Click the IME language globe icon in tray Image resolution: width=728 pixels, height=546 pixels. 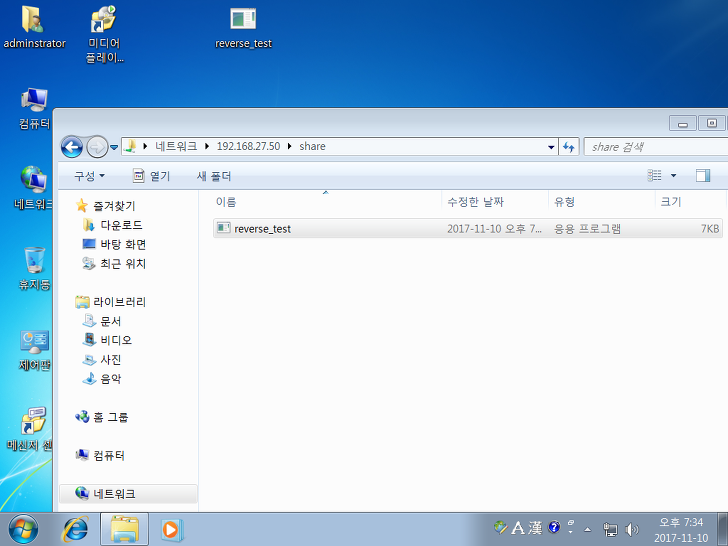pyautogui.click(x=500, y=527)
